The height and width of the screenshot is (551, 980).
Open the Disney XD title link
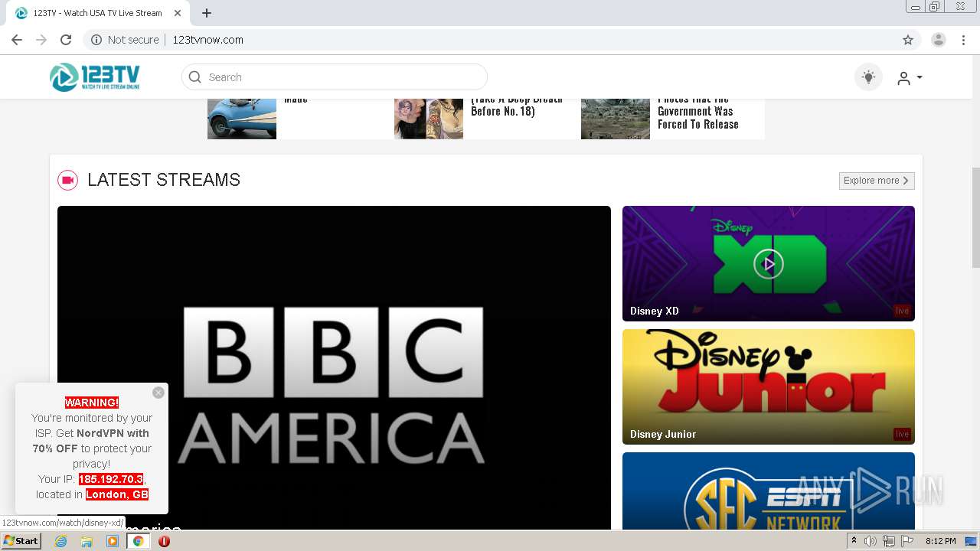coord(655,311)
